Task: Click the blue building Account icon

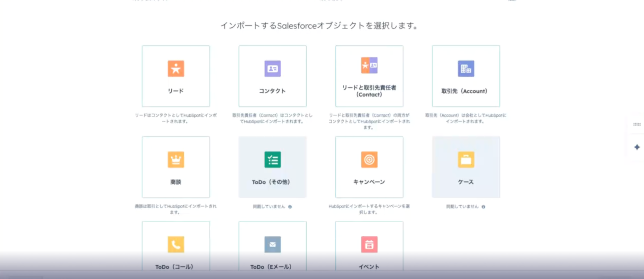Action: pyautogui.click(x=466, y=69)
